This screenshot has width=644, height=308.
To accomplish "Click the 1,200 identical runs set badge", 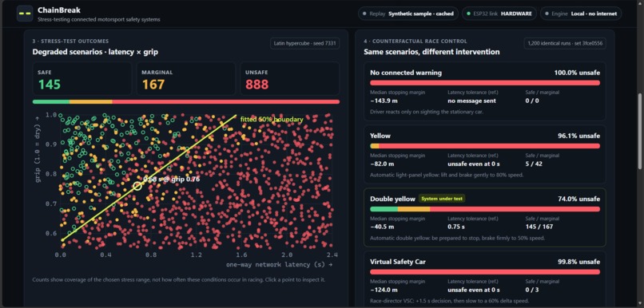I will coord(565,43).
